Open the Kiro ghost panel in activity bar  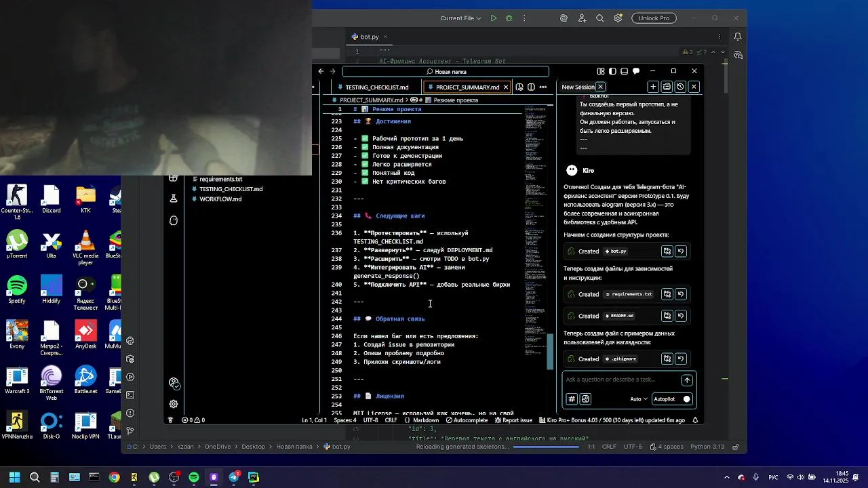[x=174, y=220]
